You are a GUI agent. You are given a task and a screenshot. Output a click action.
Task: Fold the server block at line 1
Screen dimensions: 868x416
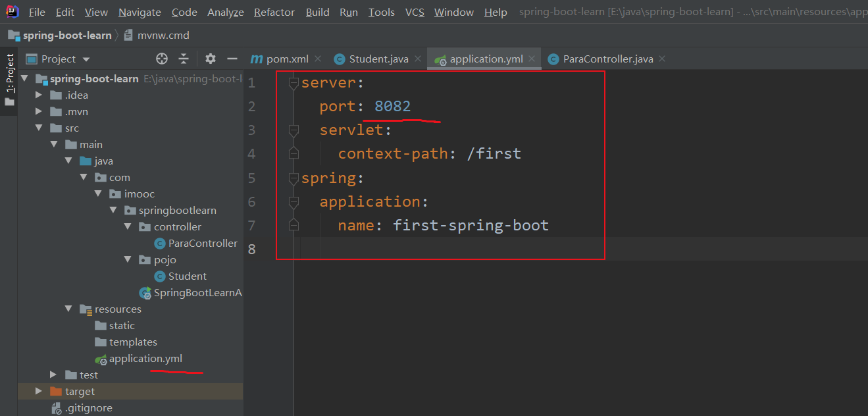[x=294, y=83]
